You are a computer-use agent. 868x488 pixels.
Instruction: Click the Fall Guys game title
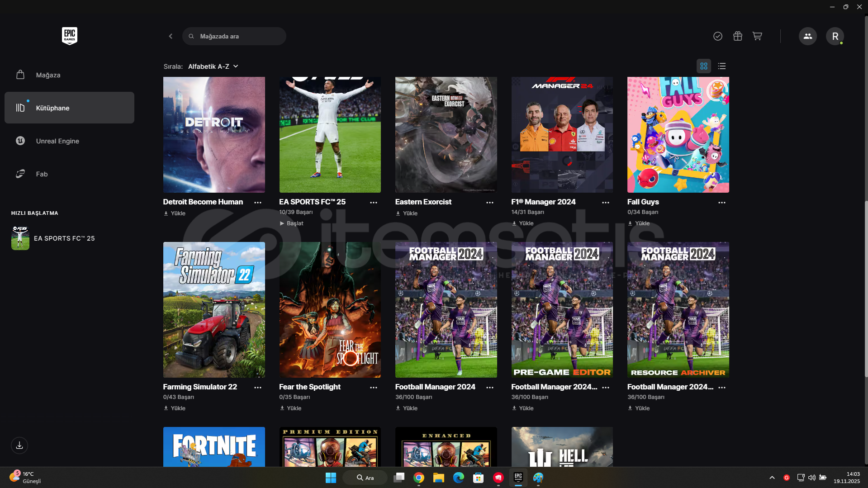643,202
